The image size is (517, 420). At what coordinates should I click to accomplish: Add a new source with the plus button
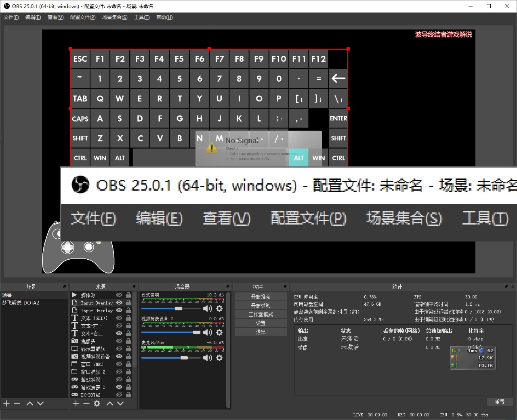[76, 403]
